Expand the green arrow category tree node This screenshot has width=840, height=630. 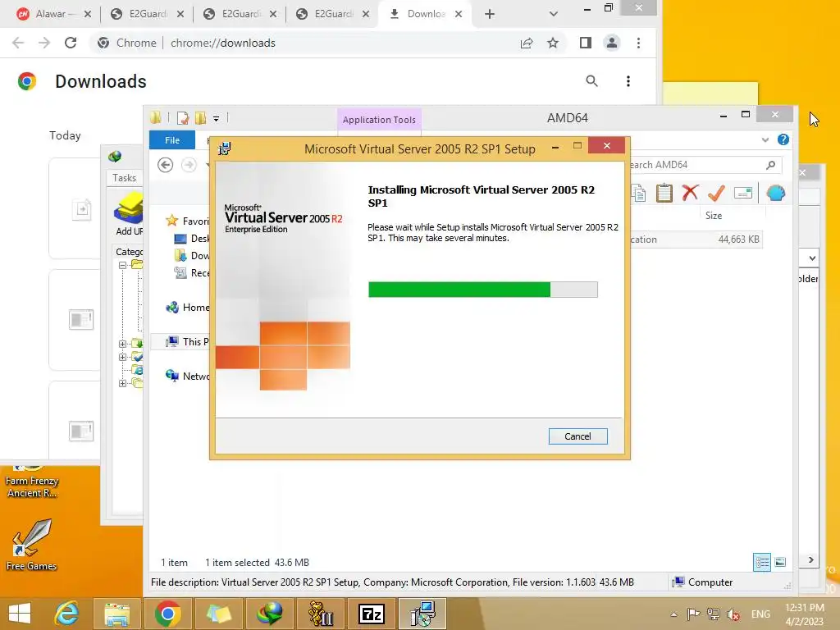(x=122, y=344)
